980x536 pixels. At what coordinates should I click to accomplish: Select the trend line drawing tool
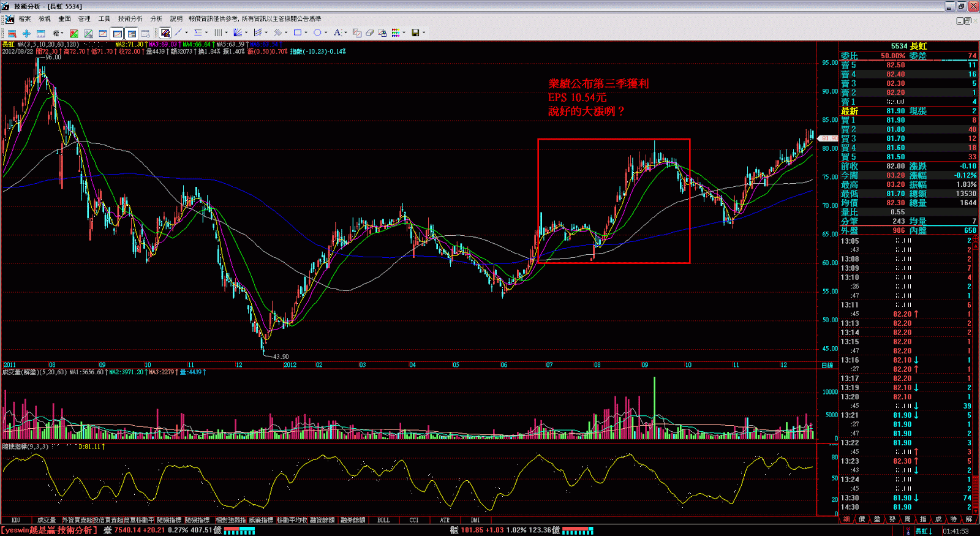click(x=178, y=33)
